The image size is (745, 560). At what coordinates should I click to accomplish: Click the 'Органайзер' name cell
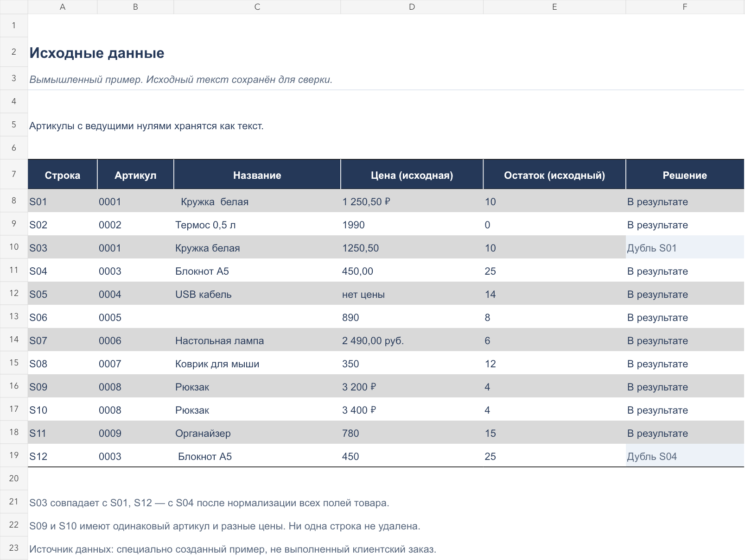point(257,433)
